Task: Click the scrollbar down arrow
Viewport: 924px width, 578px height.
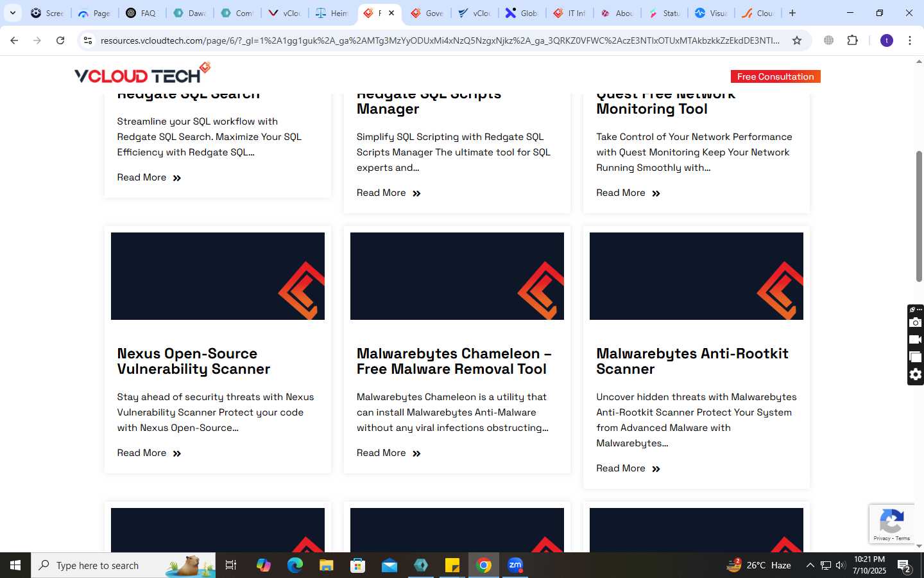Action: (x=919, y=546)
